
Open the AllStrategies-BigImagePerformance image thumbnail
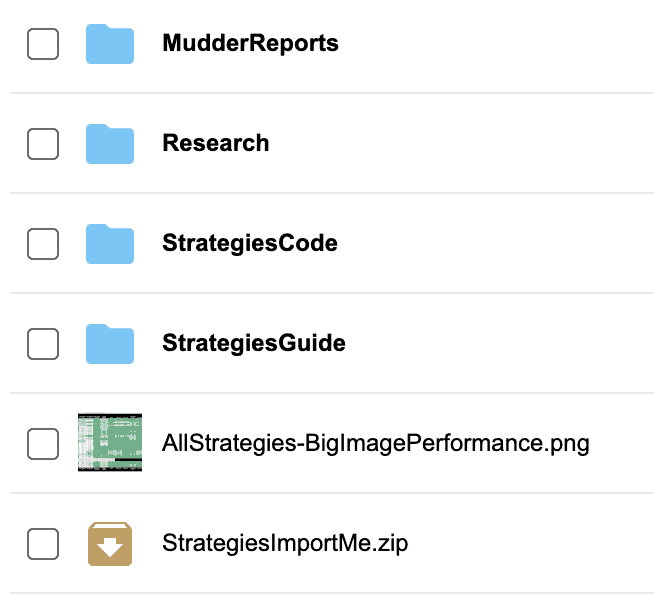click(x=110, y=443)
